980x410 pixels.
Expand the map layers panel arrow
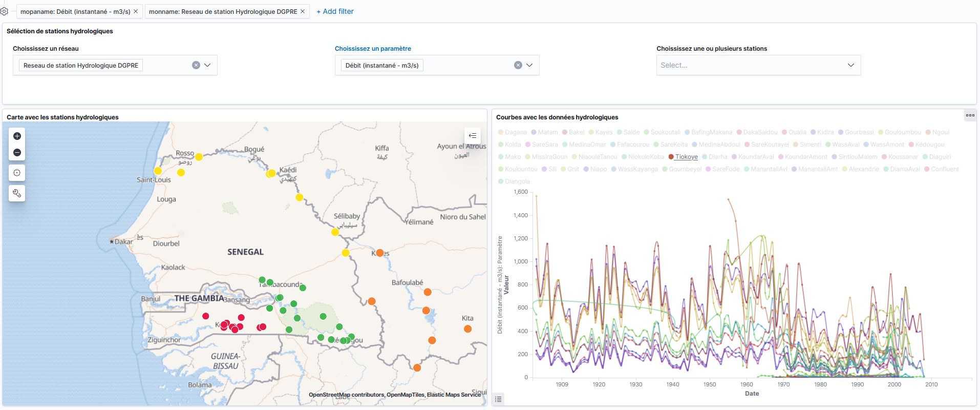pos(473,136)
